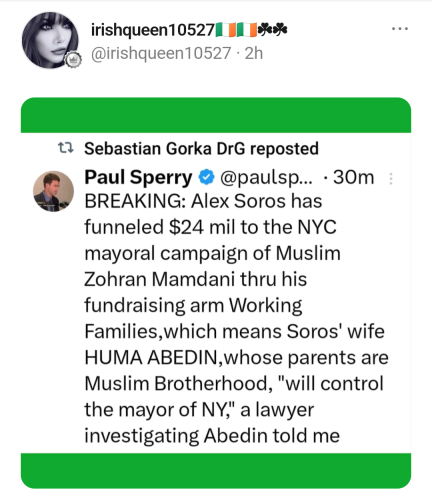Click the Irish flag emojis
The width and height of the screenshot is (432, 500).
click(x=236, y=30)
